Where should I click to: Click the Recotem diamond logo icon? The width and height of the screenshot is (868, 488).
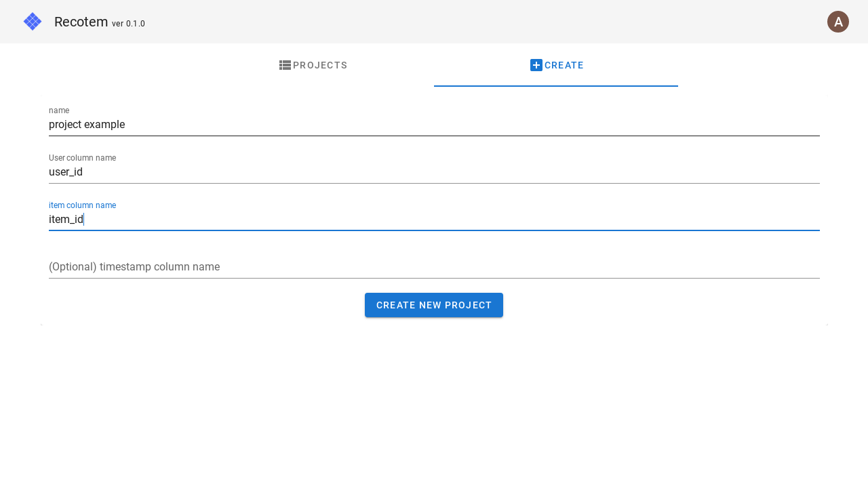[x=32, y=21]
